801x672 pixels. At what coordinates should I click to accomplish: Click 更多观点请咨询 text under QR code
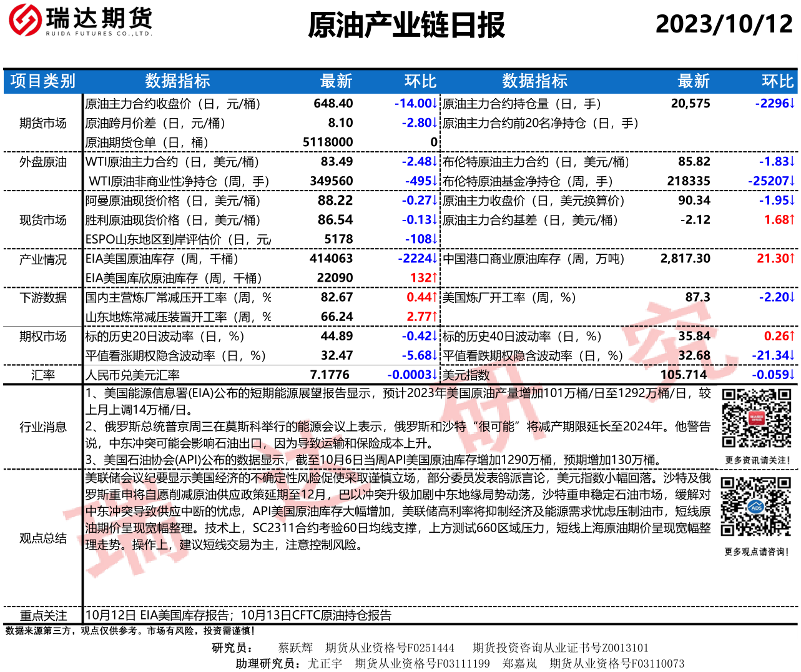756,552
